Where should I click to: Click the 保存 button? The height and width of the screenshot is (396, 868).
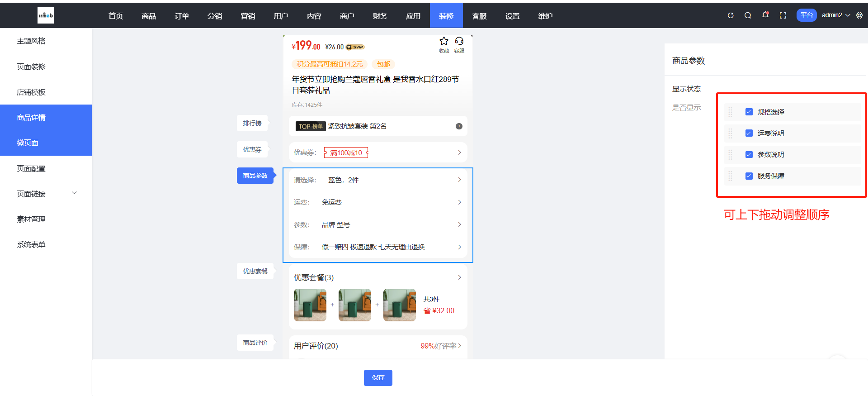[x=378, y=378]
